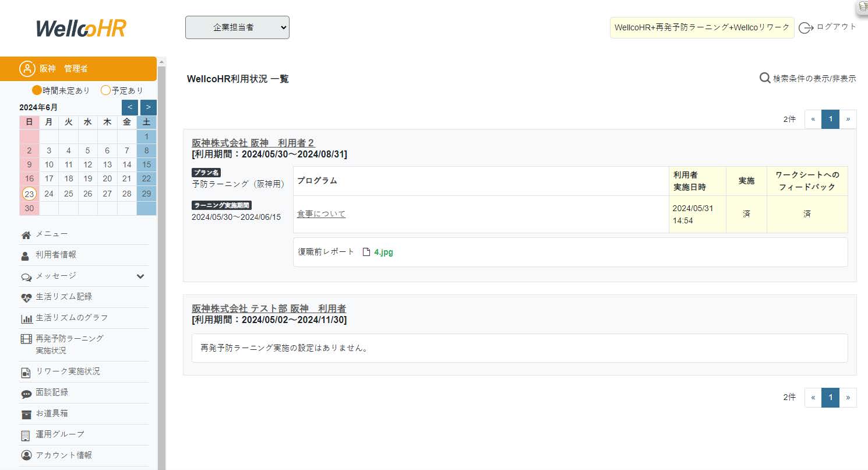Click the film icon for 再発予防ラーニング
This screenshot has height=470, width=868.
pos(26,339)
